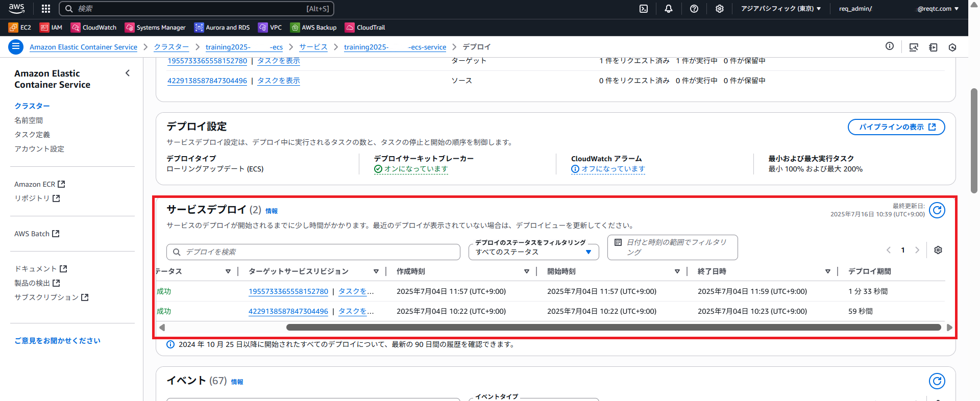Viewport: 980px width, 401px height.
Task: Open the region selector アジアパシフィック (東京)
Action: (781, 9)
